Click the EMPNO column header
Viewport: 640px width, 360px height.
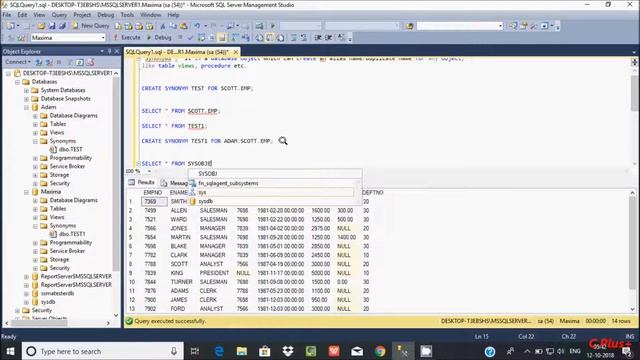coord(153,192)
